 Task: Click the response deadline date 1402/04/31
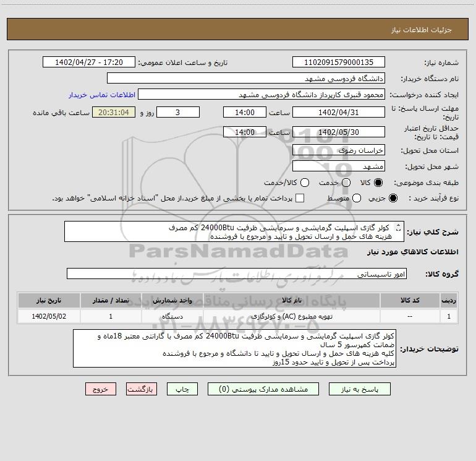click(339, 112)
